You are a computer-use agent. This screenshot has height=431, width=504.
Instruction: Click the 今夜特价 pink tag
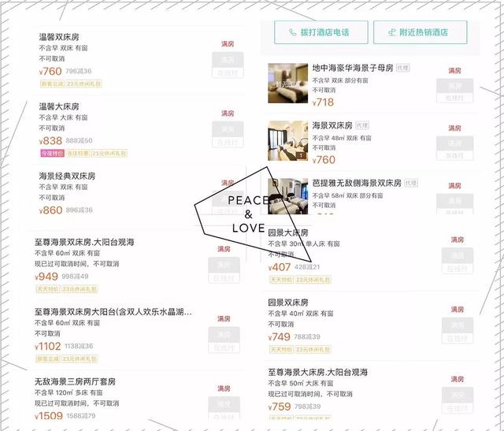pyautogui.click(x=53, y=154)
